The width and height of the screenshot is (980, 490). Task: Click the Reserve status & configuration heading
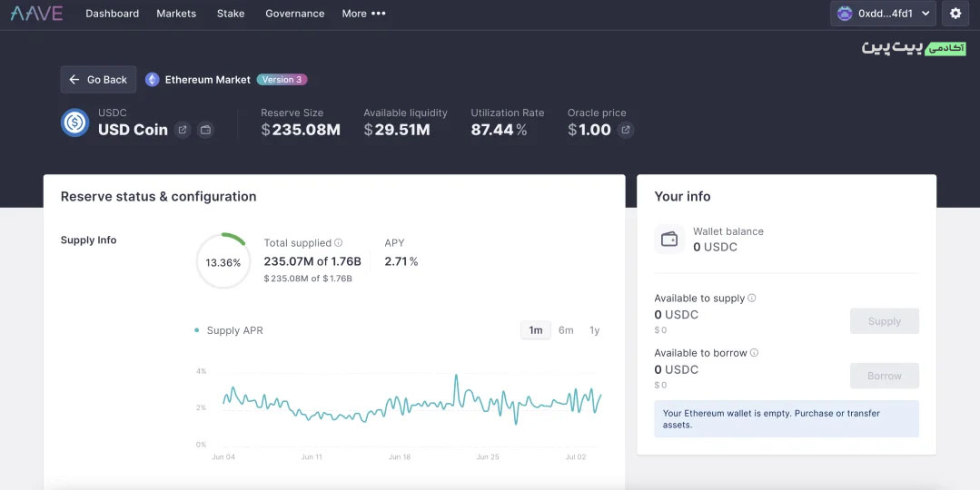(159, 197)
